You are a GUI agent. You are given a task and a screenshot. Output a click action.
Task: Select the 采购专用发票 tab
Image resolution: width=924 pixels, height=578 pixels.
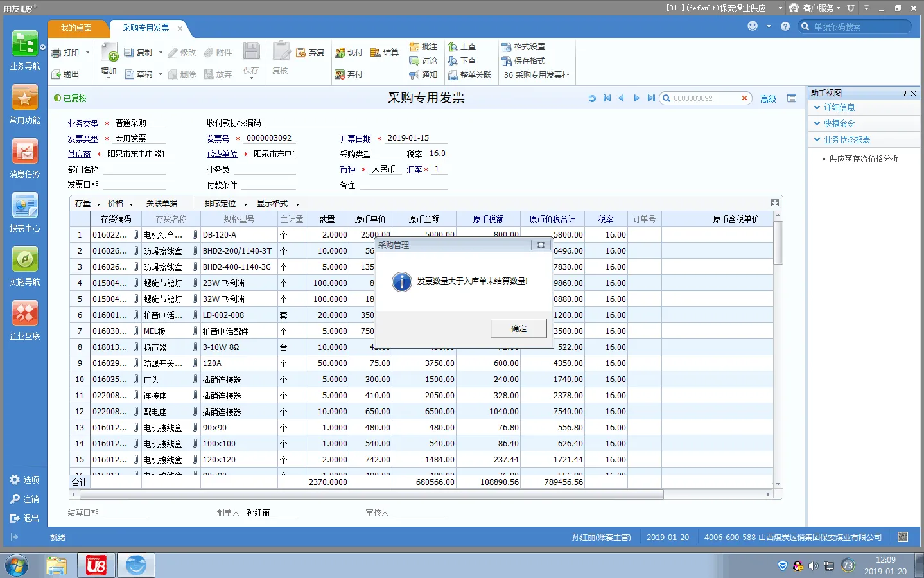coord(146,28)
